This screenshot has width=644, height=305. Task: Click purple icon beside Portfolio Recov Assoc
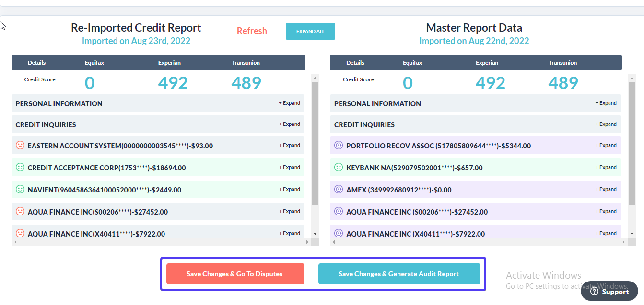tap(339, 146)
